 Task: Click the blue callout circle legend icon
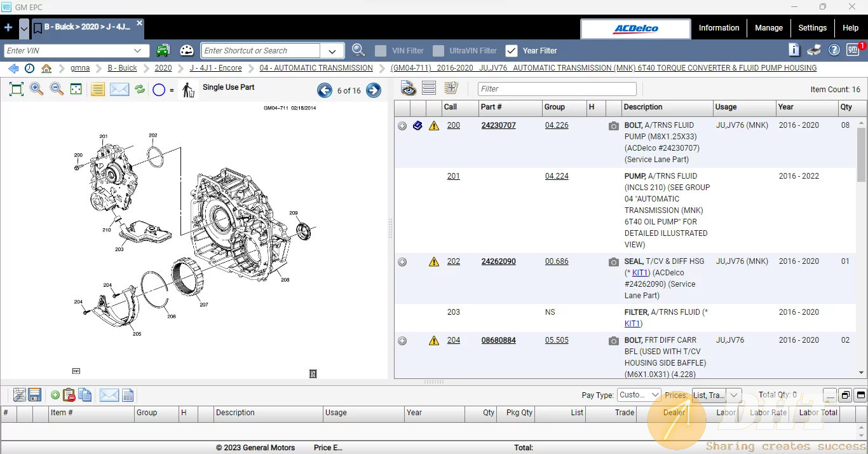coord(159,90)
